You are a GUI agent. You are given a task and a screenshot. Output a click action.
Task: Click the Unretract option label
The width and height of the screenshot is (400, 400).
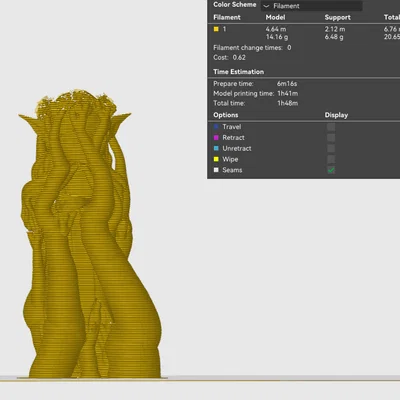click(237, 148)
